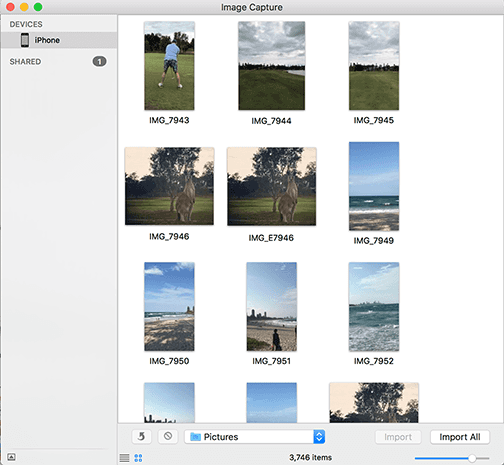The width and height of the screenshot is (504, 465).
Task: Select the IMG_7944 golf course thumbnail
Action: point(271,66)
